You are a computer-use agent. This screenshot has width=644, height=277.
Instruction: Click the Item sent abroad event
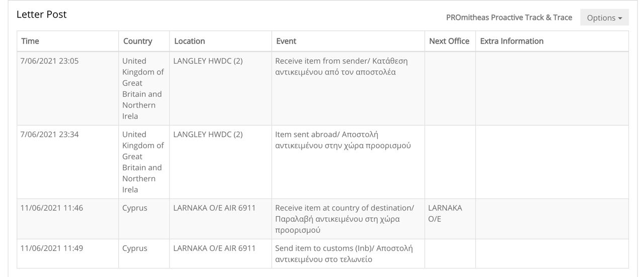tap(343, 140)
